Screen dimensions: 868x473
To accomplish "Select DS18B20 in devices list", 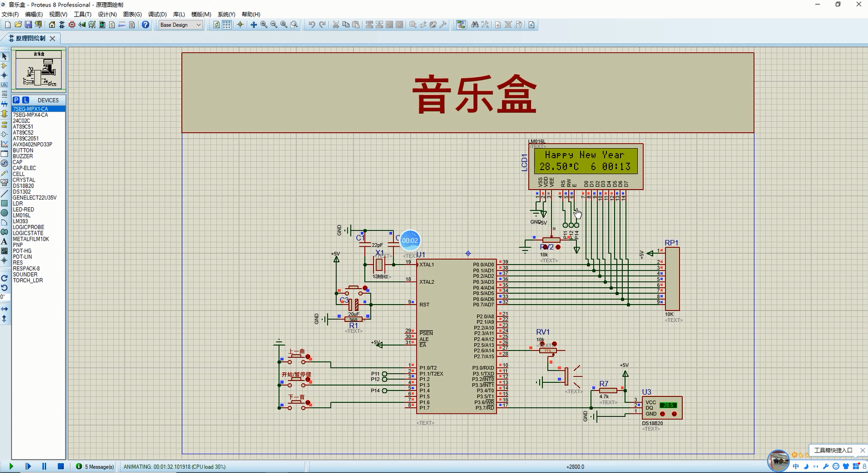I will pyautogui.click(x=38, y=186).
